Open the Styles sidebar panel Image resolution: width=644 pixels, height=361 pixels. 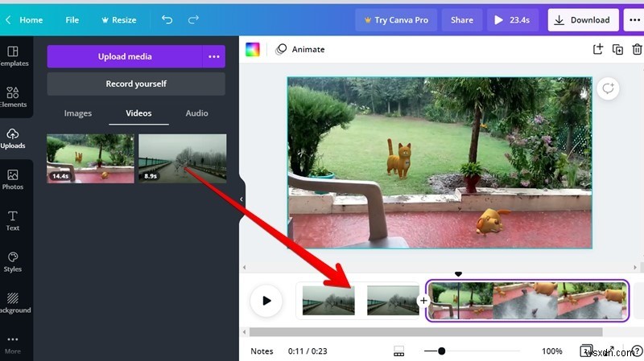[13, 262]
